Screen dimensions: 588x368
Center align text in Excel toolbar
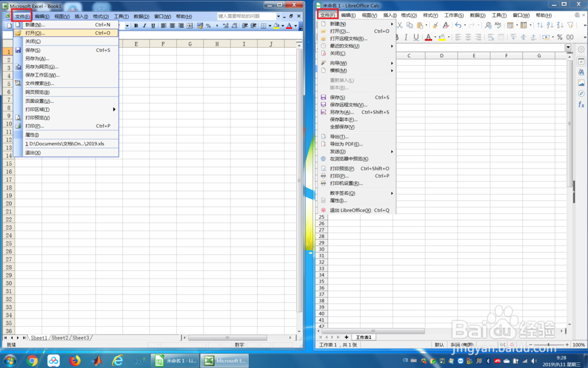click(x=172, y=25)
